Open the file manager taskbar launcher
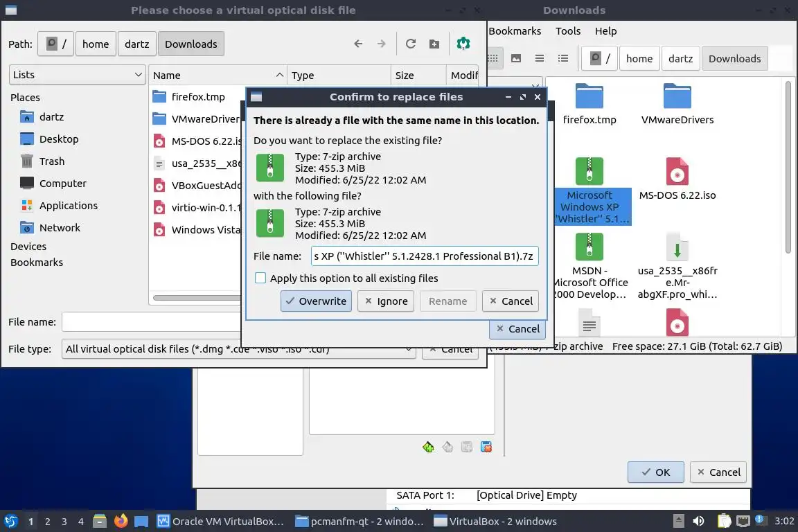Image resolution: width=798 pixels, height=532 pixels. [100, 521]
